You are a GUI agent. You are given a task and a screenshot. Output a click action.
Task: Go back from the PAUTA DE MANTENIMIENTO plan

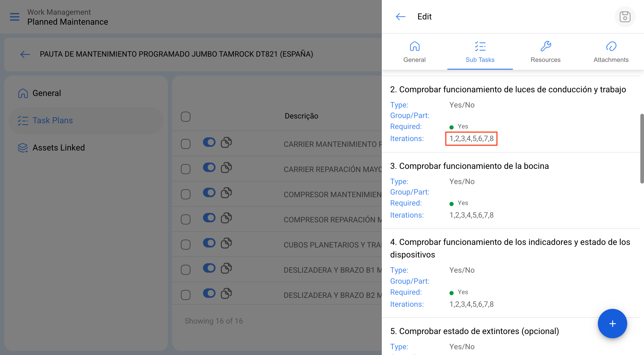point(25,54)
